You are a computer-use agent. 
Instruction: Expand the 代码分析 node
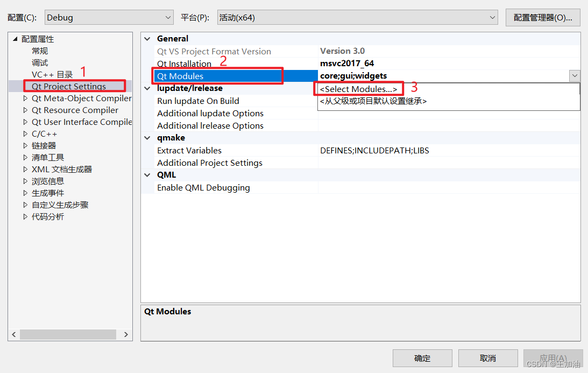tap(25, 216)
